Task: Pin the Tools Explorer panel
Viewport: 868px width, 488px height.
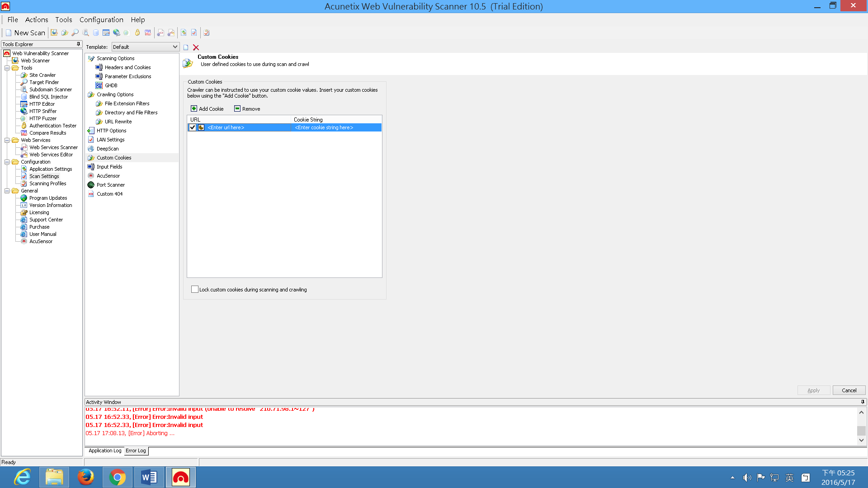Action: pyautogui.click(x=78, y=44)
